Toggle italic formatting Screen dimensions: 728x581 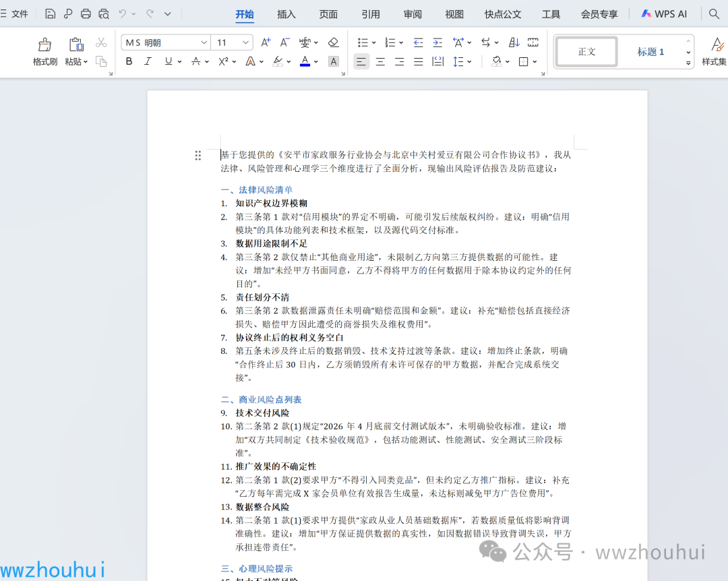pyautogui.click(x=148, y=61)
